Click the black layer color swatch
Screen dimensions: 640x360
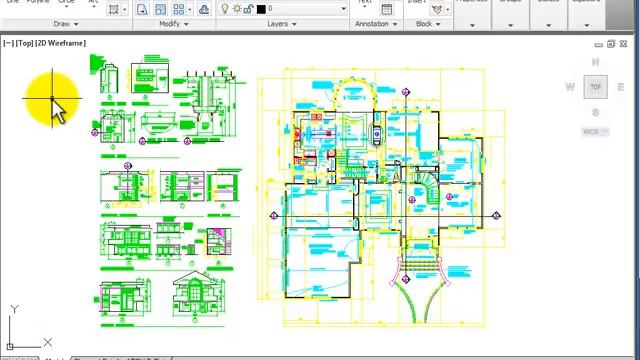[261, 9]
